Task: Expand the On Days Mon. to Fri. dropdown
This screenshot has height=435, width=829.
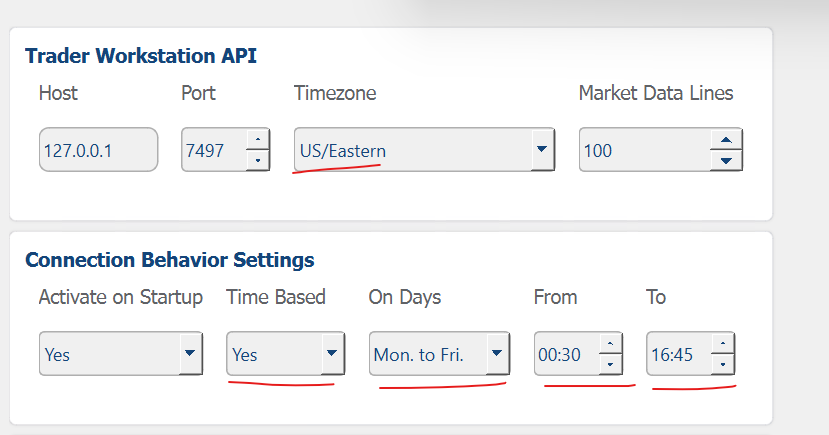Action: point(497,354)
